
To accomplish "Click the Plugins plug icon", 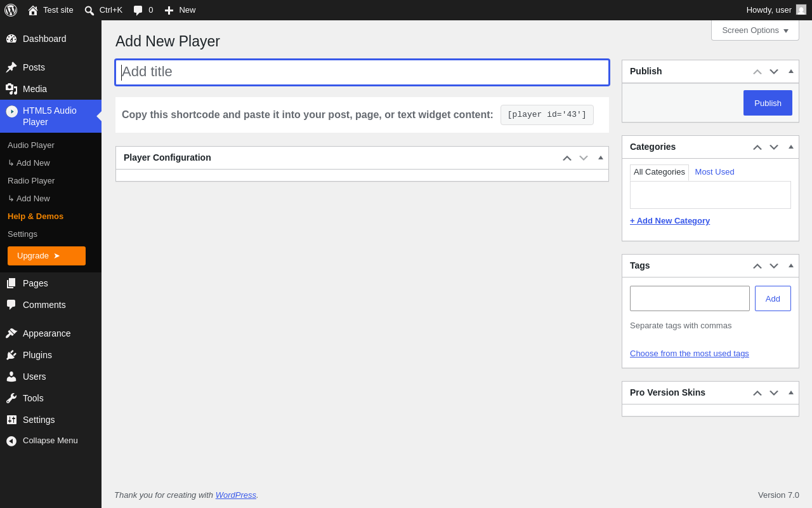I will pyautogui.click(x=11, y=355).
